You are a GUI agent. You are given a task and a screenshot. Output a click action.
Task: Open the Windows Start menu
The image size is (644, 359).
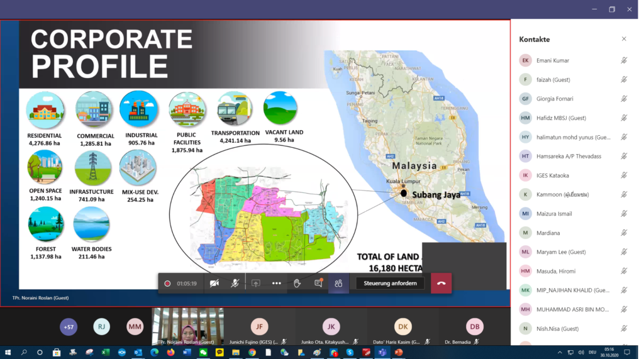point(8,353)
